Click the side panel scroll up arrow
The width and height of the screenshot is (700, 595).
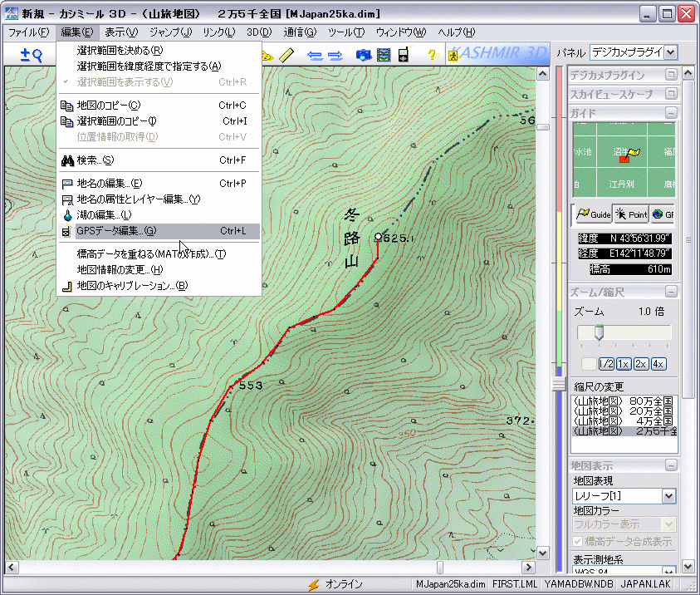pos(688,72)
